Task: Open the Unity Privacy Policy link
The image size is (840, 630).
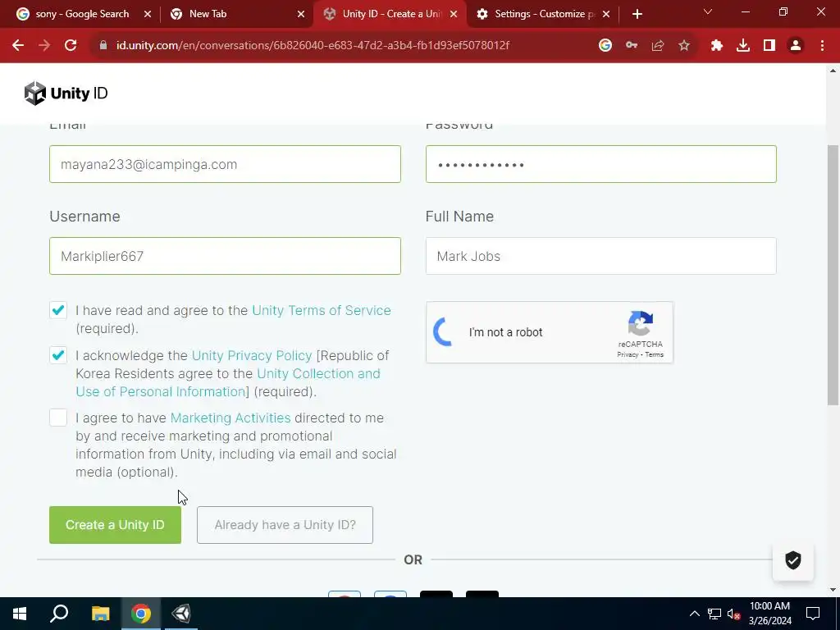Action: coord(252,356)
